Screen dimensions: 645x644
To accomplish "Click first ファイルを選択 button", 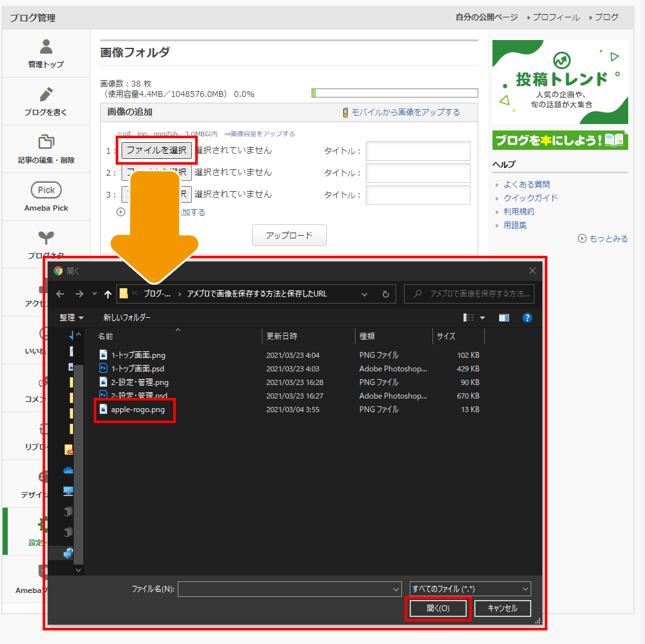I will 156,150.
